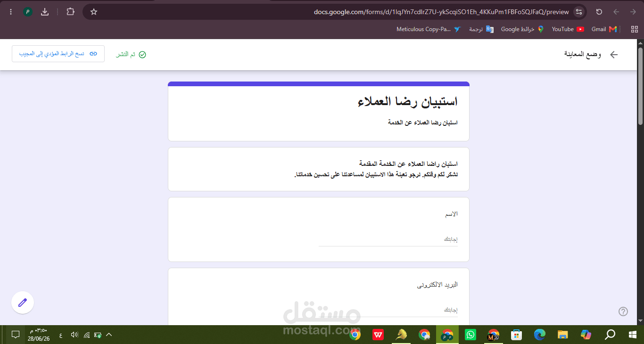The image size is (644, 344).
Task: Open the yellow bird app in taskbar
Action: (x=401, y=335)
